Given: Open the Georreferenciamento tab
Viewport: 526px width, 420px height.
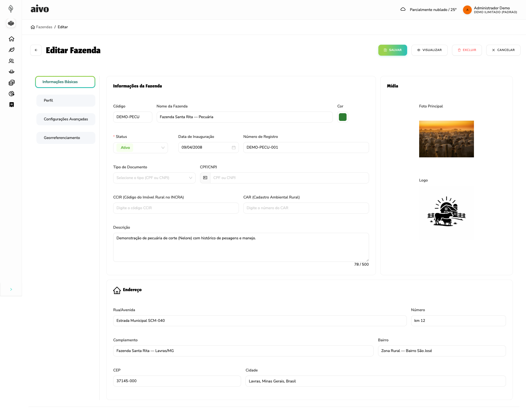Looking at the screenshot, I should [66, 138].
